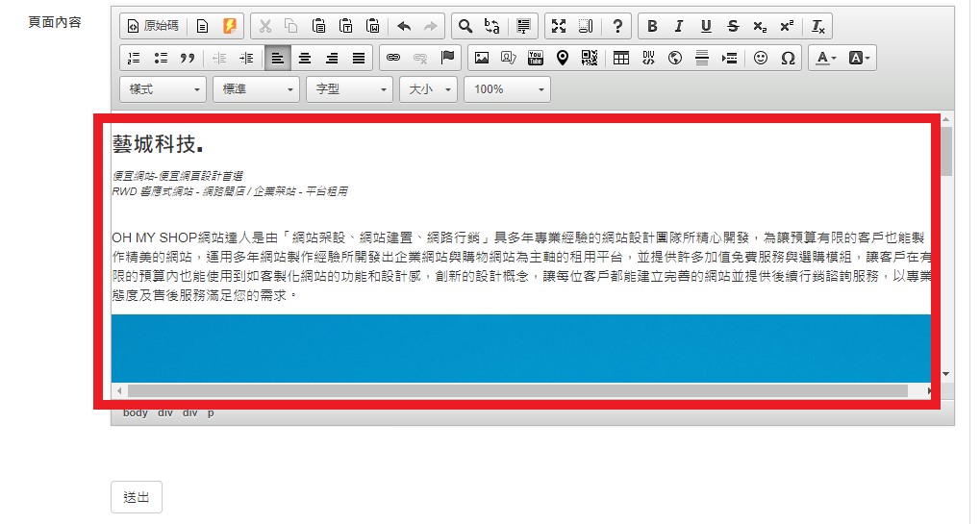The width and height of the screenshot is (980, 524).
Task: Insert a horizontal line
Action: click(x=702, y=58)
